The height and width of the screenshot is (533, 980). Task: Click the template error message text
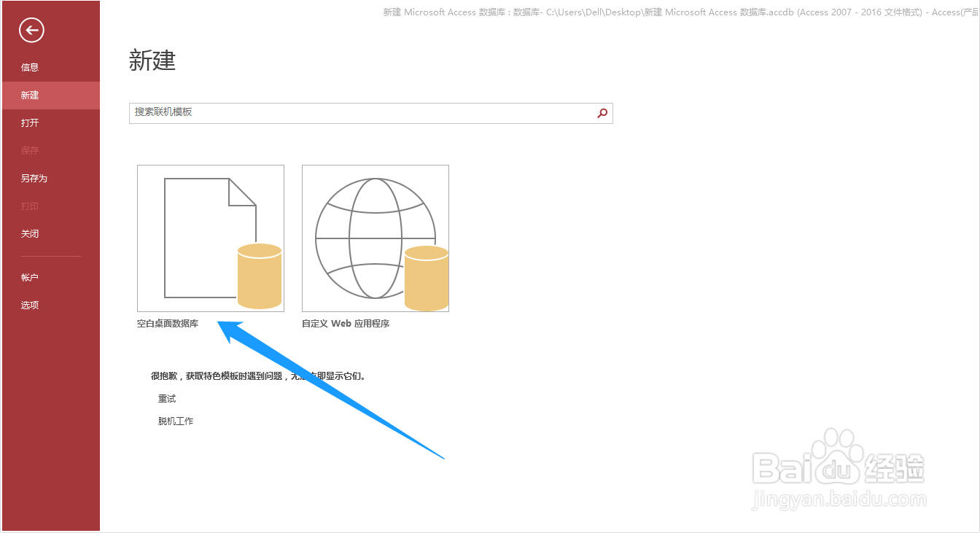click(258, 376)
